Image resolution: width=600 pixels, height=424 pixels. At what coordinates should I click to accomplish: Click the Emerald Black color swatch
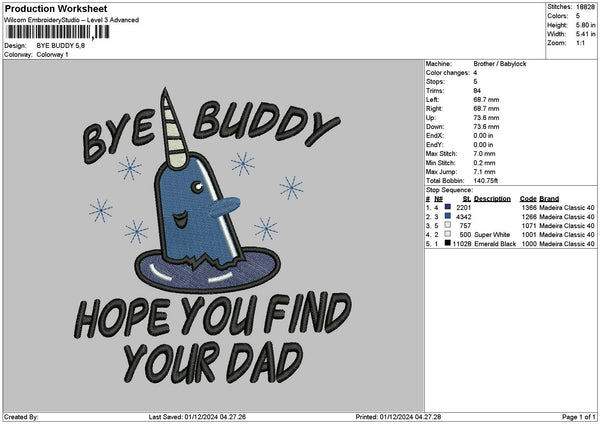[x=448, y=243]
